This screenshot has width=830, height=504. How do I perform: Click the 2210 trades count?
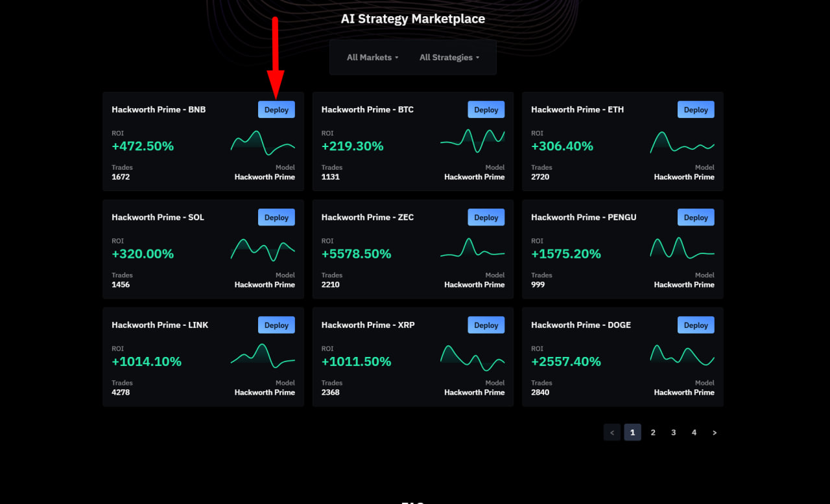(x=331, y=284)
